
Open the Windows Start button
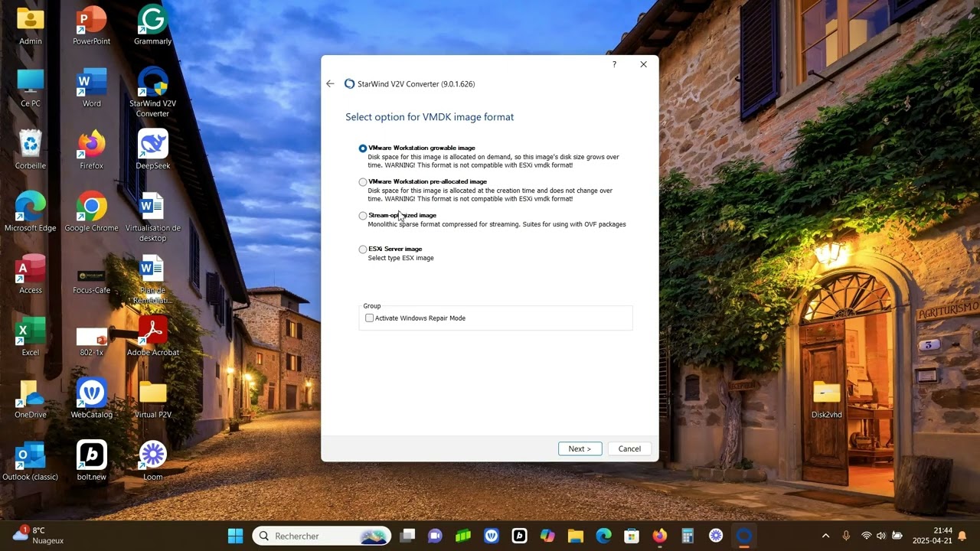tap(235, 536)
